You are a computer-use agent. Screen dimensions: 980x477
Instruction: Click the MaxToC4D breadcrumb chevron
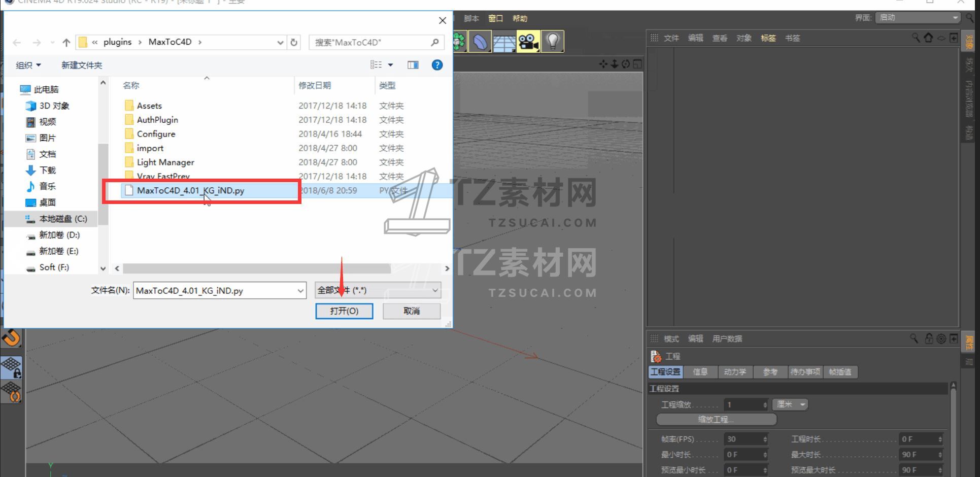coord(200,42)
